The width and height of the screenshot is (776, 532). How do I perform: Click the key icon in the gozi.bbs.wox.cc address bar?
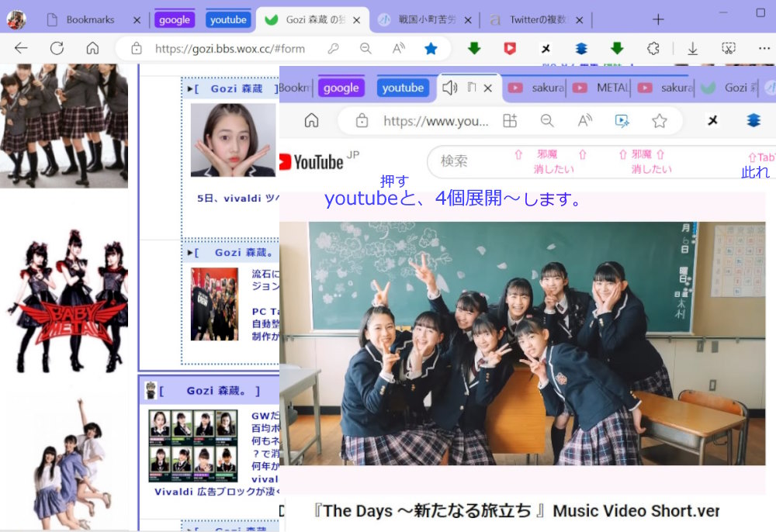point(333,48)
